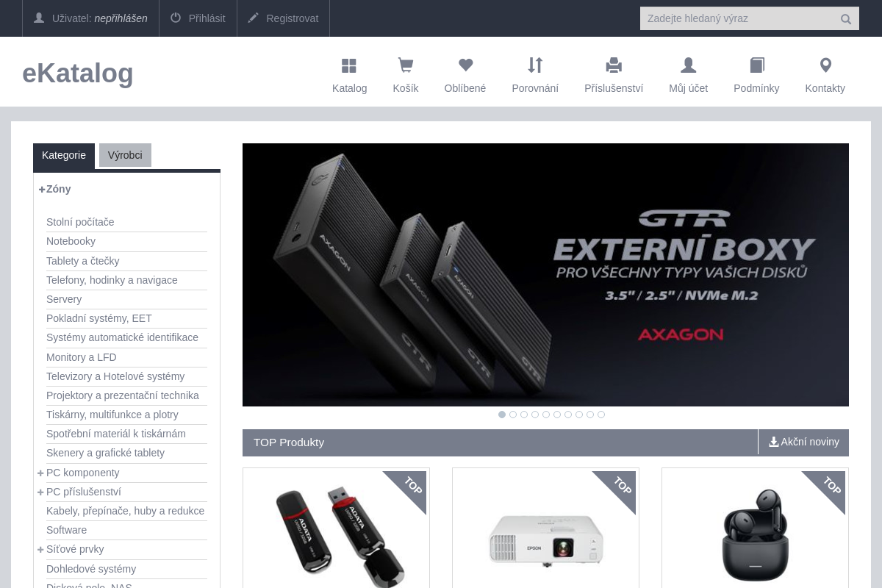Viewport: 882px width, 588px height.
Task: Open the Košík shopping cart icon
Action: pyautogui.click(x=405, y=66)
